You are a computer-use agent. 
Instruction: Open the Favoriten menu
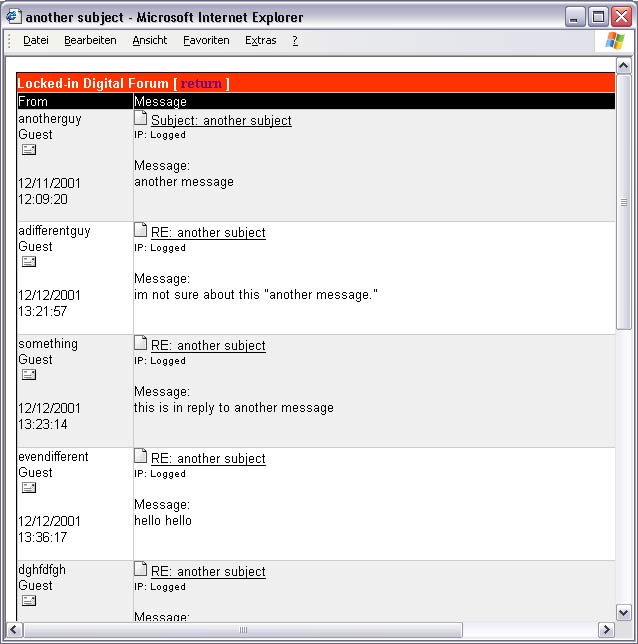point(206,40)
